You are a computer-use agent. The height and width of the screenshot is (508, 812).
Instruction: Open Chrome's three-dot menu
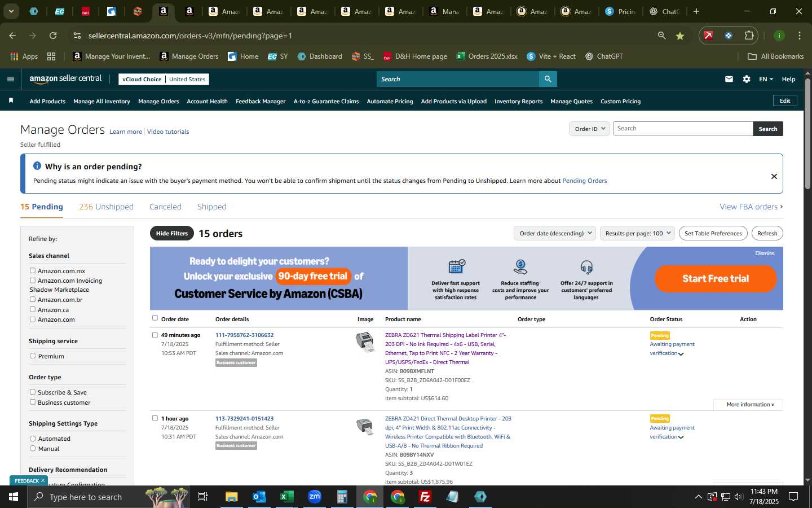coord(799,36)
